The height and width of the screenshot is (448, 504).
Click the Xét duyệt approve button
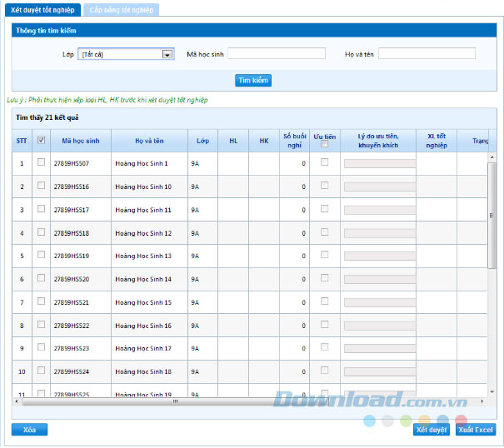(x=431, y=430)
